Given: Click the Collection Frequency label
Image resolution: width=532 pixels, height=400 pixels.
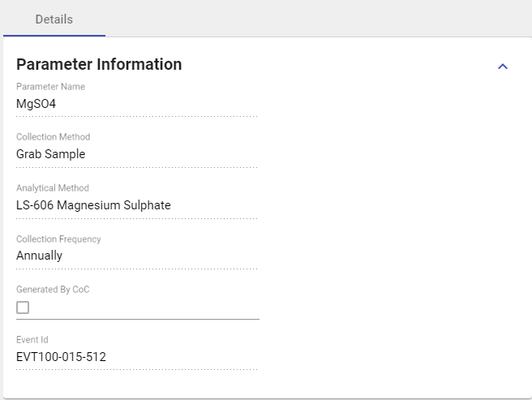Looking at the screenshot, I should [x=58, y=239].
